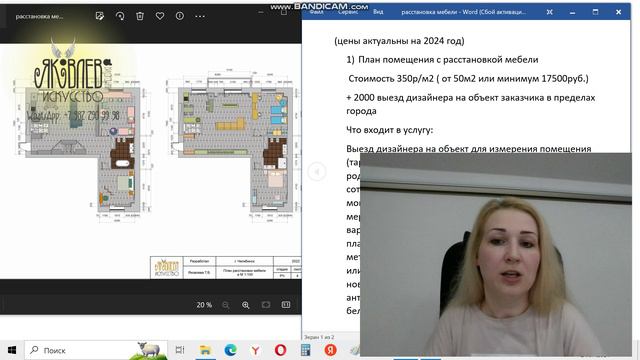This screenshot has height=360, width=640.
Task: Click the 'расстановка ме...' Photos window title
Action: (x=39, y=16)
